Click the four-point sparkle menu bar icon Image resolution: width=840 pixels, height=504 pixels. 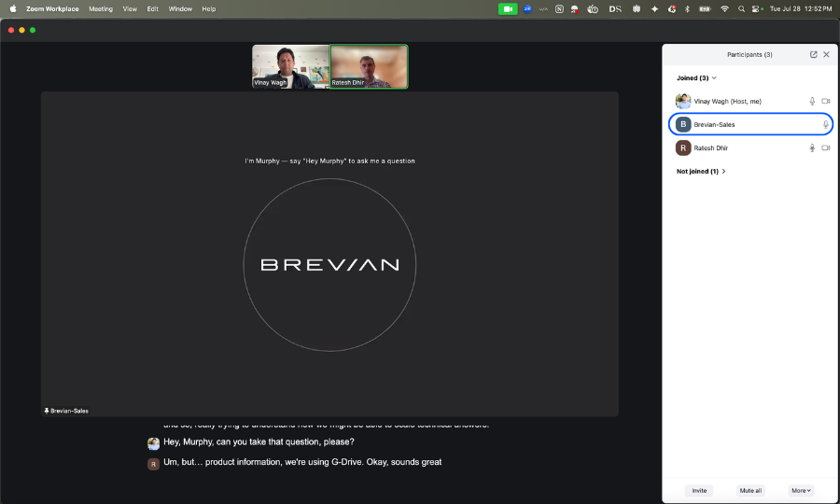[654, 9]
